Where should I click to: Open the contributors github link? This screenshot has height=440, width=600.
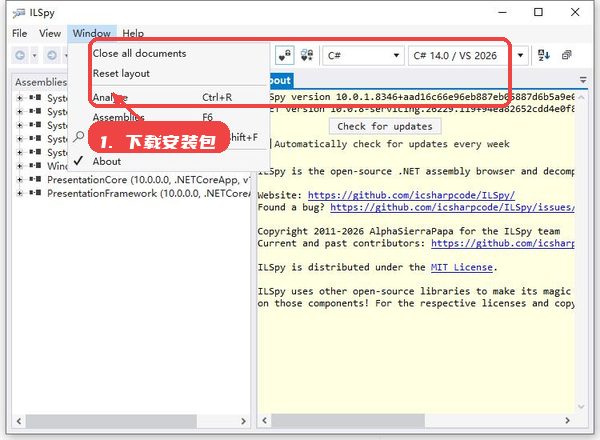[x=503, y=243]
